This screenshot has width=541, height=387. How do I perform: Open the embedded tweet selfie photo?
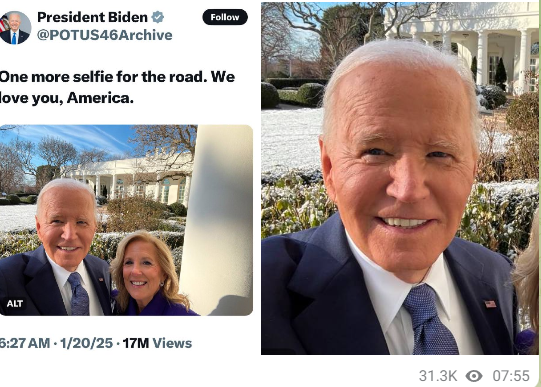[x=126, y=220]
